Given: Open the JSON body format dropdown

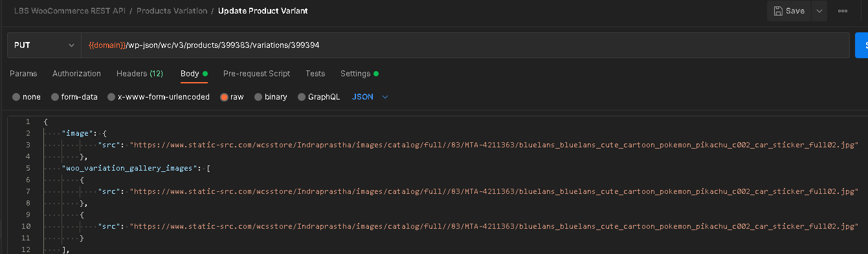Looking at the screenshot, I should pos(370,97).
